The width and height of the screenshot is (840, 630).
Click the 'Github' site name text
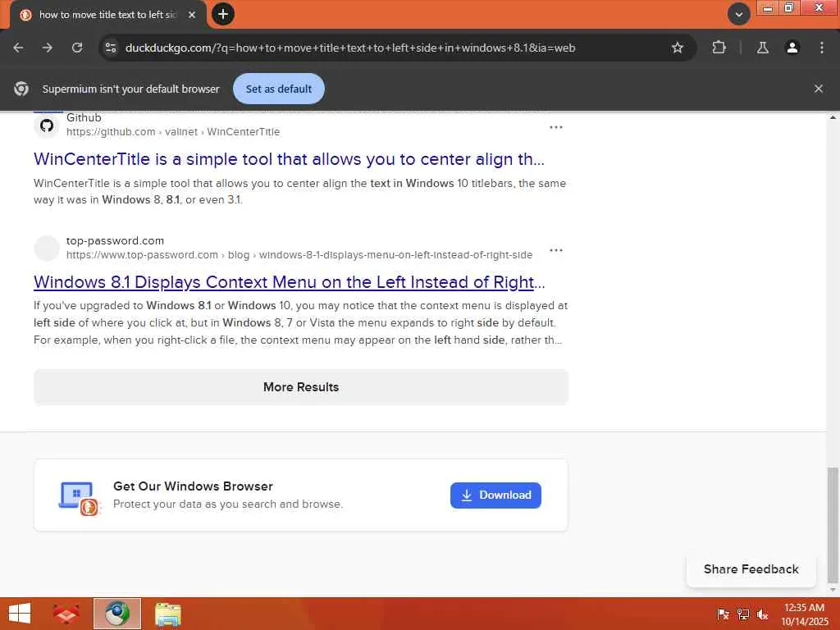point(84,117)
